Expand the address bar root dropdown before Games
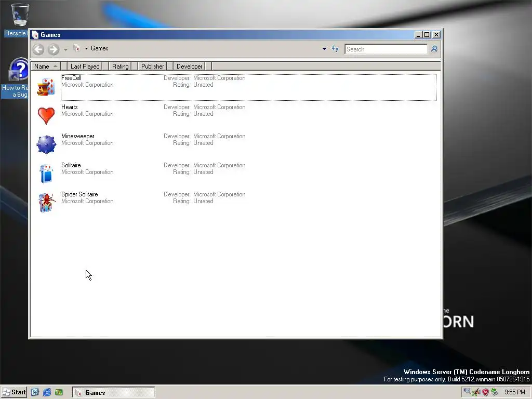Screen dimensions: 532x399 click(87, 48)
